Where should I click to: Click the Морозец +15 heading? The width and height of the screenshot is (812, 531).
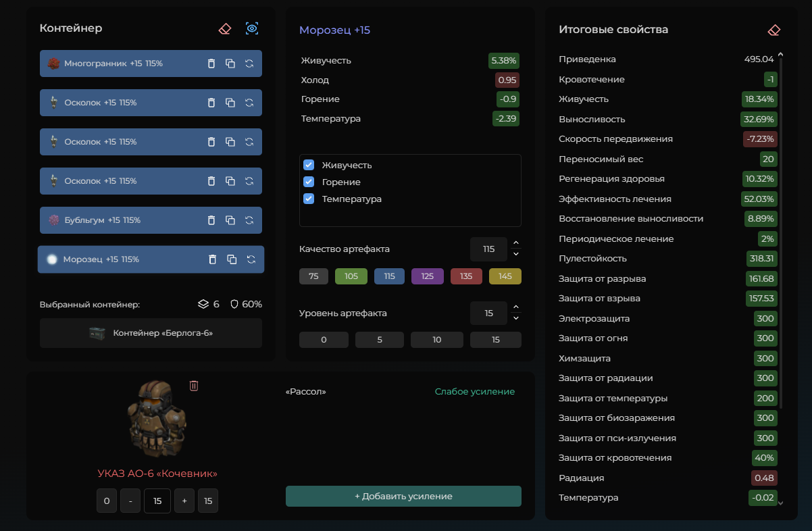[334, 30]
